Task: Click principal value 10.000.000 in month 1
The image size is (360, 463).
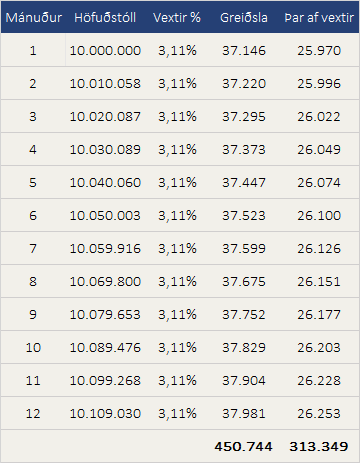Action: pyautogui.click(x=105, y=51)
